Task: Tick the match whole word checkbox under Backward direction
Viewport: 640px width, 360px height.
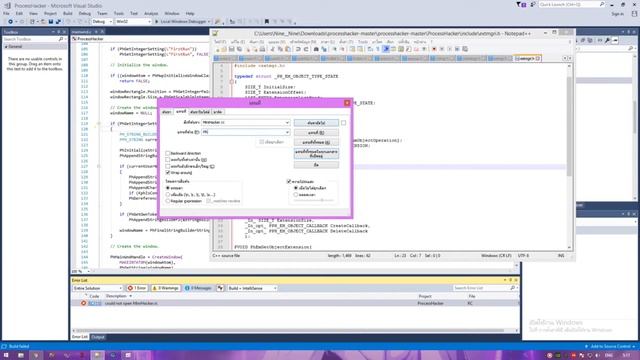Action: (x=168, y=160)
